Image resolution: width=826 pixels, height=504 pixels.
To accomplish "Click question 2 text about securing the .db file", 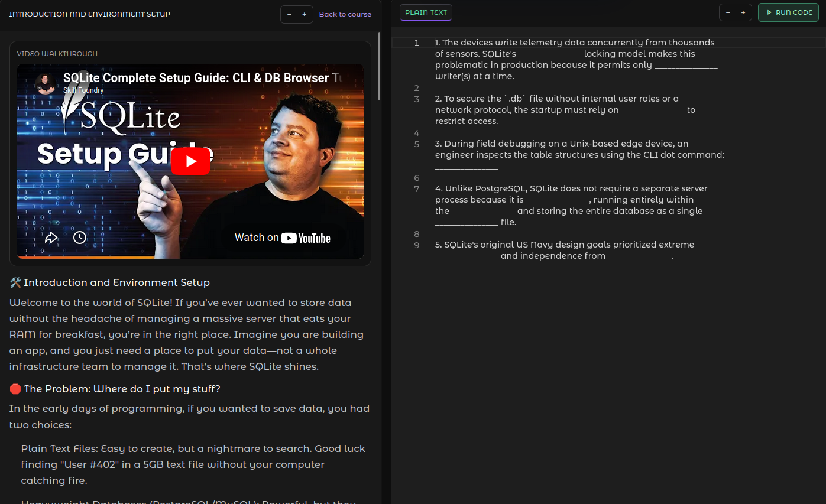I will click(x=565, y=110).
